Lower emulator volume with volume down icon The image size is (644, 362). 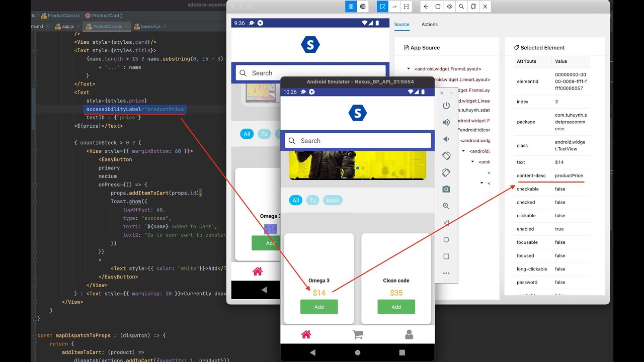pos(446,139)
